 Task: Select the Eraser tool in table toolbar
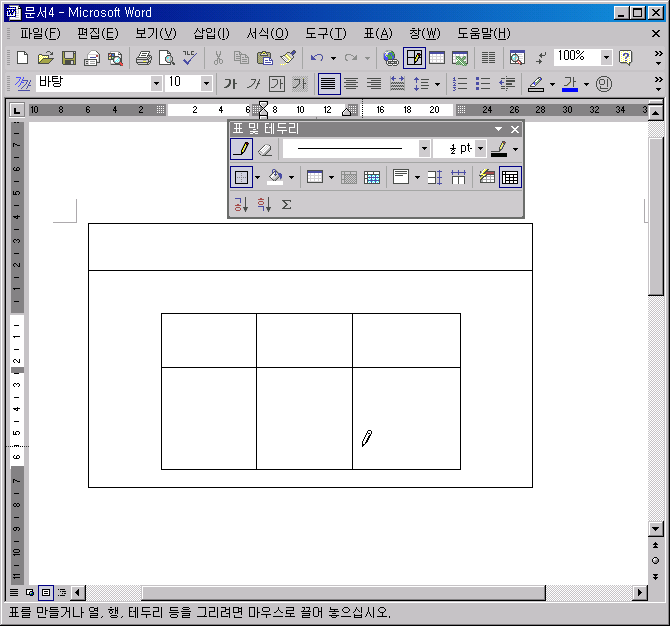pos(265,149)
